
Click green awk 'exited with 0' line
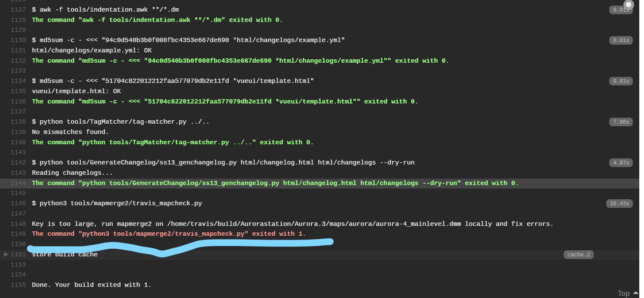pos(157,20)
